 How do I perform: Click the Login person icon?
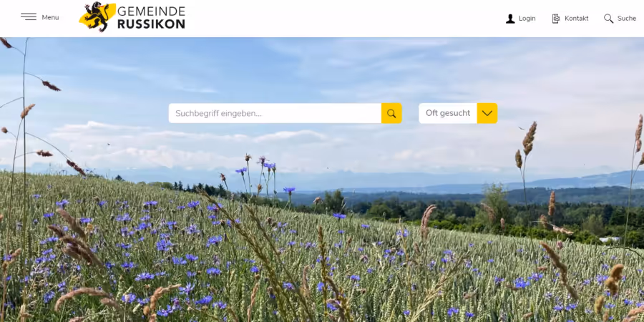tap(510, 19)
